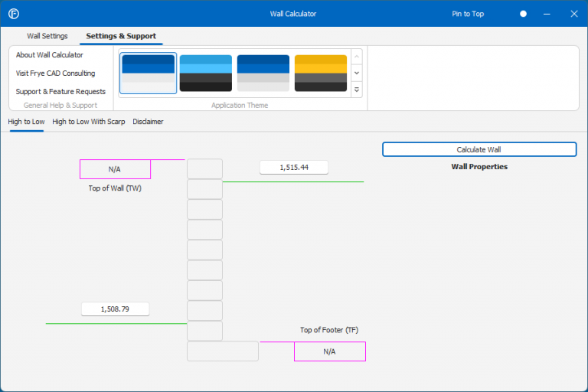This screenshot has width=588, height=392.
Task: Toggle the Pin to Top switch
Action: coord(523,14)
